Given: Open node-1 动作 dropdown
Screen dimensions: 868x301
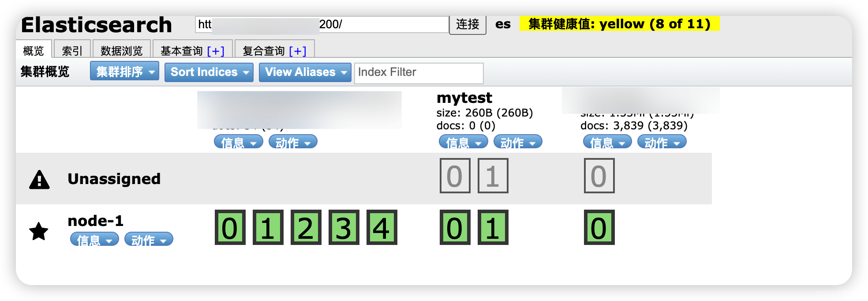Looking at the screenshot, I should click(x=149, y=239).
